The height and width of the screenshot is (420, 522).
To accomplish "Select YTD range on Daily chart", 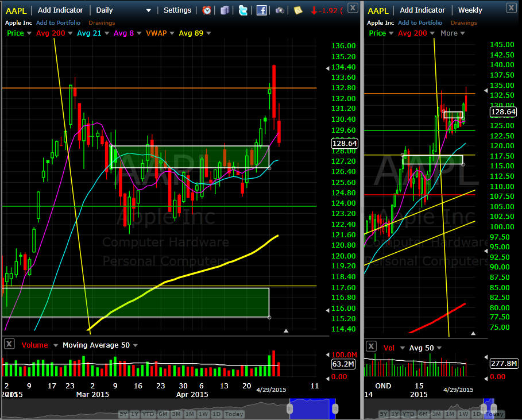I will click(x=148, y=414).
